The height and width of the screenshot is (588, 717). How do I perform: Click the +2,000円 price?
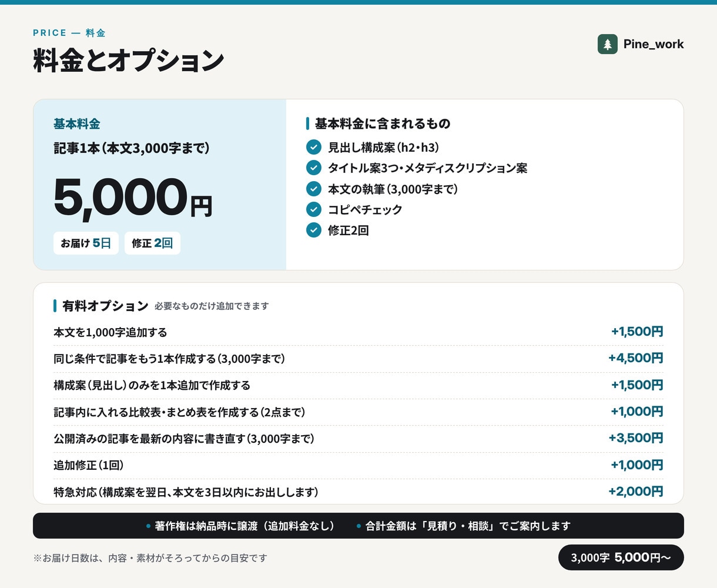pyautogui.click(x=636, y=492)
